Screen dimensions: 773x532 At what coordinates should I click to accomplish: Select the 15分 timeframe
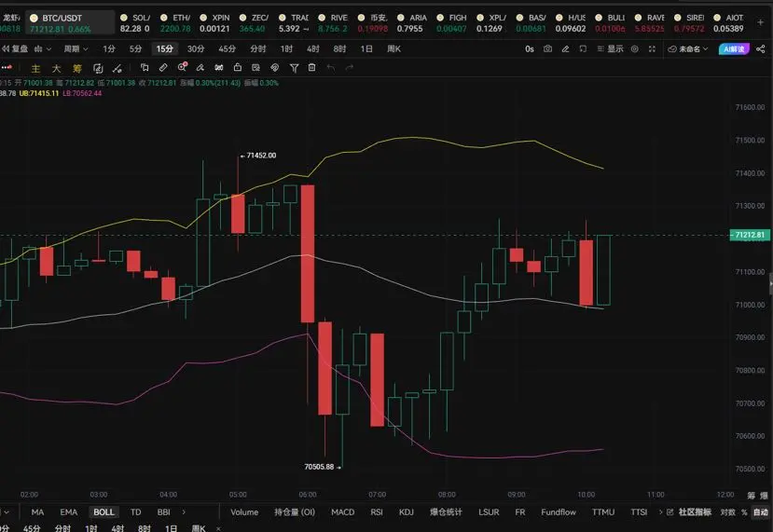click(x=165, y=48)
